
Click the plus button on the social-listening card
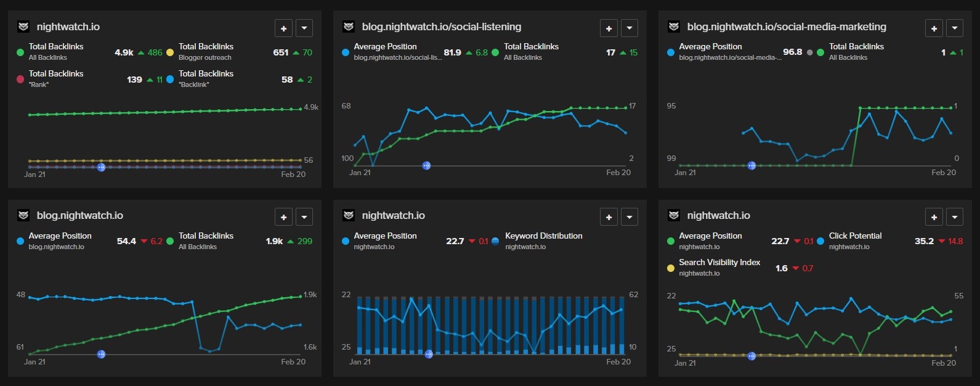[x=609, y=28]
